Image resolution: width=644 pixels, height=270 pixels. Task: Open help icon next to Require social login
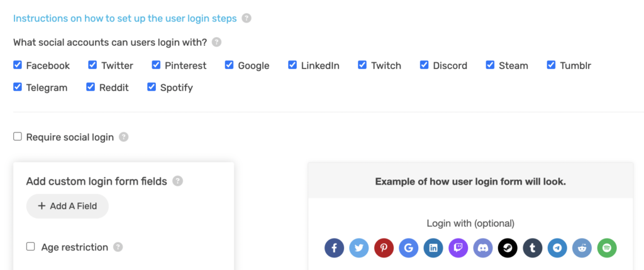(x=124, y=137)
